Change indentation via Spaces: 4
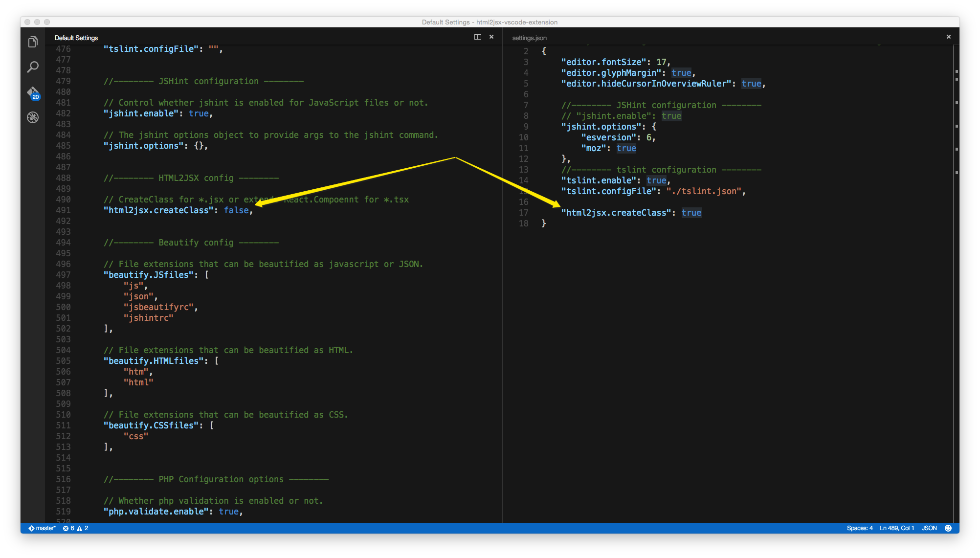The height and width of the screenshot is (558, 980). pos(859,528)
